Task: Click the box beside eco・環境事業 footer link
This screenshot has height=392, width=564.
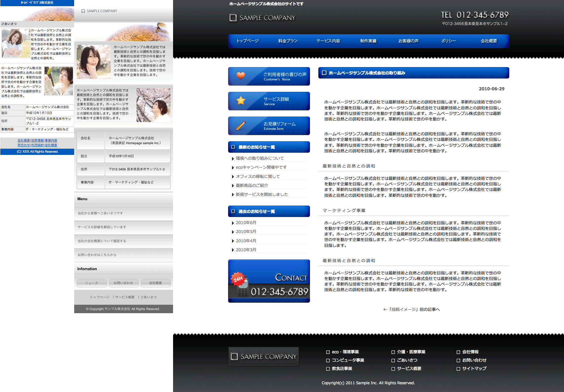Action: (328, 352)
